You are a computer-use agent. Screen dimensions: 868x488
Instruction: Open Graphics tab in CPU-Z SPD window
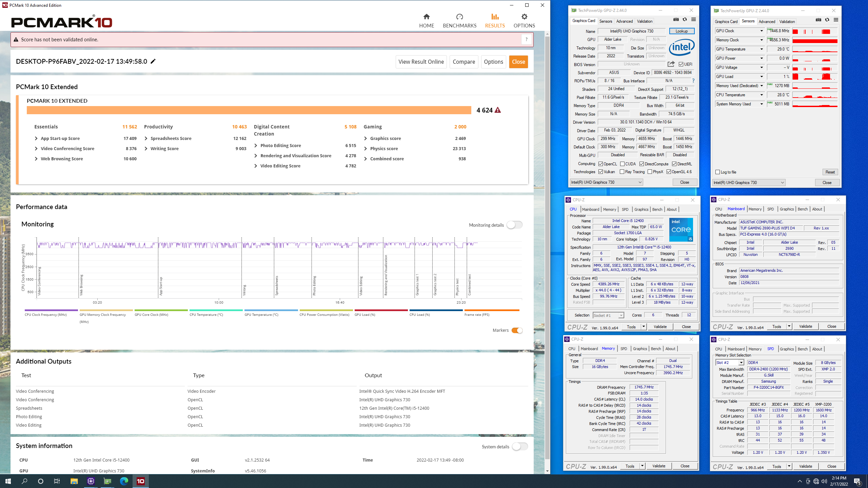pyautogui.click(x=787, y=349)
